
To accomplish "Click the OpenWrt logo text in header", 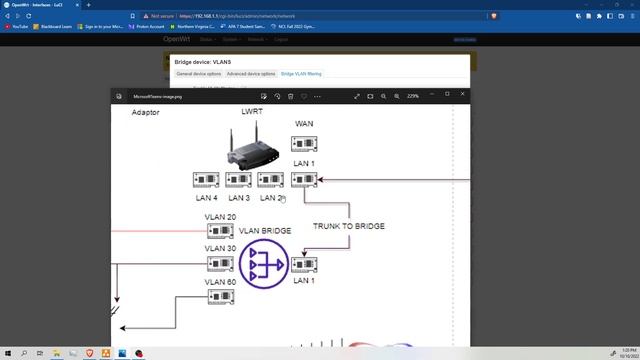I will click(176, 39).
